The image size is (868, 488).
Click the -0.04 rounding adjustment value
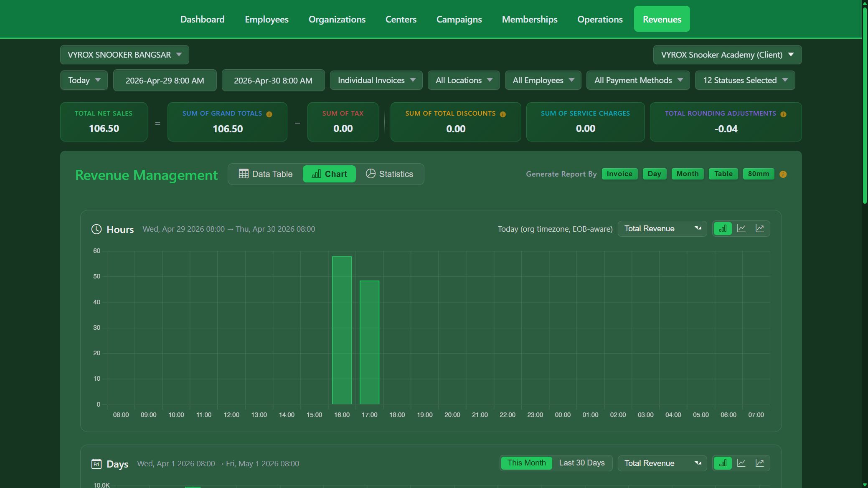click(x=726, y=129)
